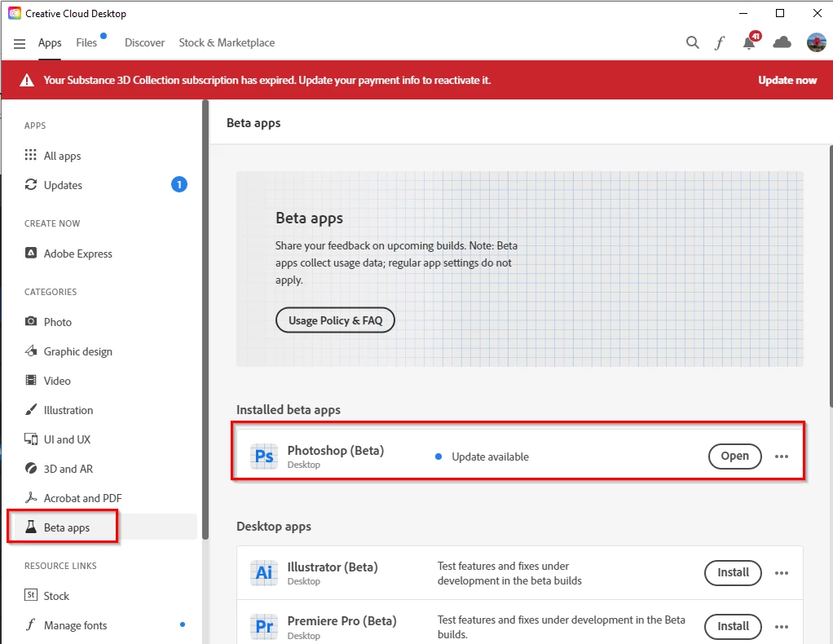Open the Stock & Marketplace tab
Screen dimensions: 833x644
pyautogui.click(x=227, y=42)
